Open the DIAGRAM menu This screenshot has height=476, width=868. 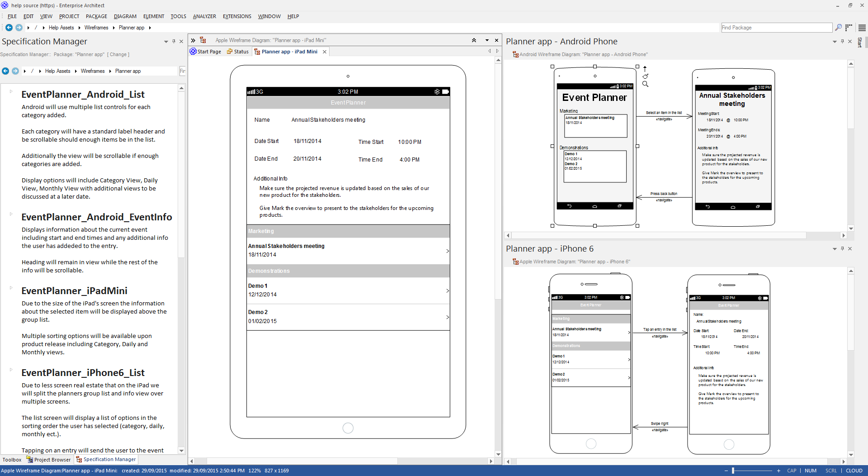click(125, 16)
